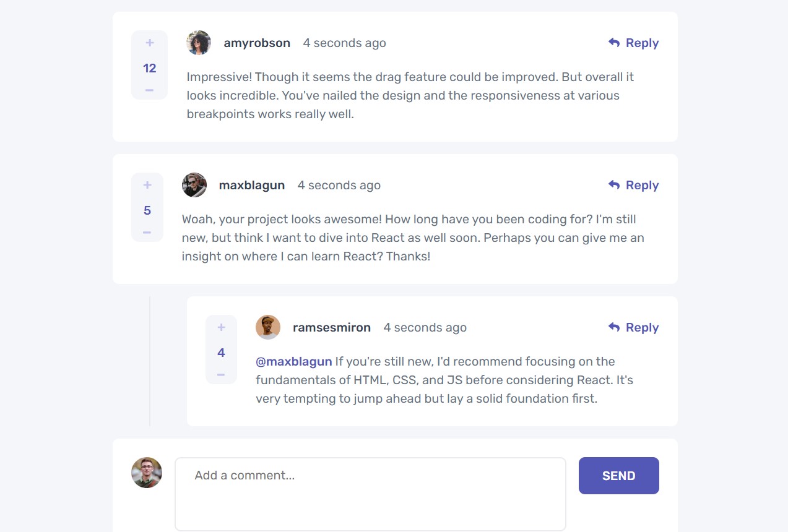Click ramsesmiron's profile avatar
Image resolution: width=788 pixels, height=532 pixels.
268,328
